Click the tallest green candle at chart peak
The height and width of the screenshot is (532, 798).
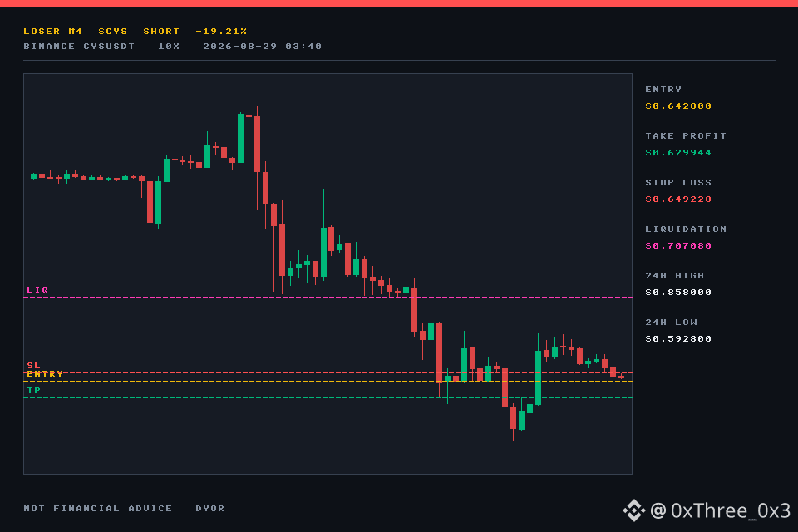coord(241,138)
